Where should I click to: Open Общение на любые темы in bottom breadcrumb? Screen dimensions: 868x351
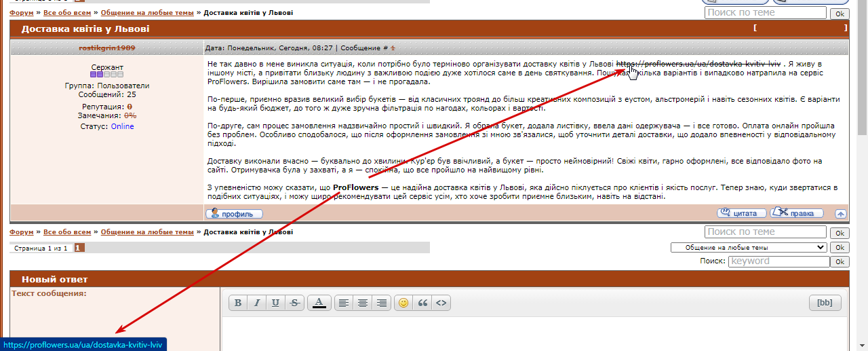pos(147,232)
